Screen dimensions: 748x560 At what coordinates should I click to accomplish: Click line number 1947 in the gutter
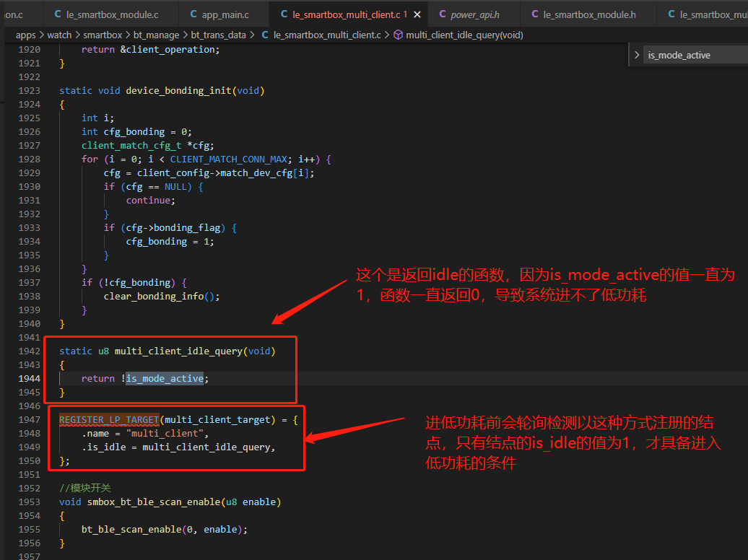tap(30, 419)
